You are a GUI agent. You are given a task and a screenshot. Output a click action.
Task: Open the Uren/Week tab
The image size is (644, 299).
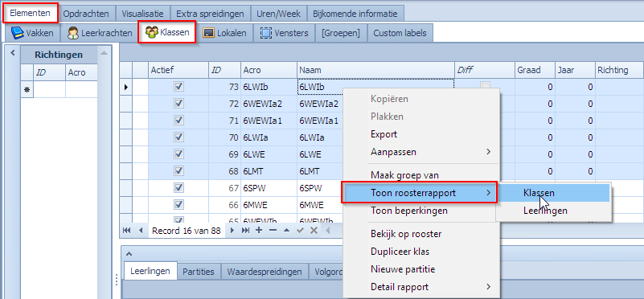click(x=278, y=14)
